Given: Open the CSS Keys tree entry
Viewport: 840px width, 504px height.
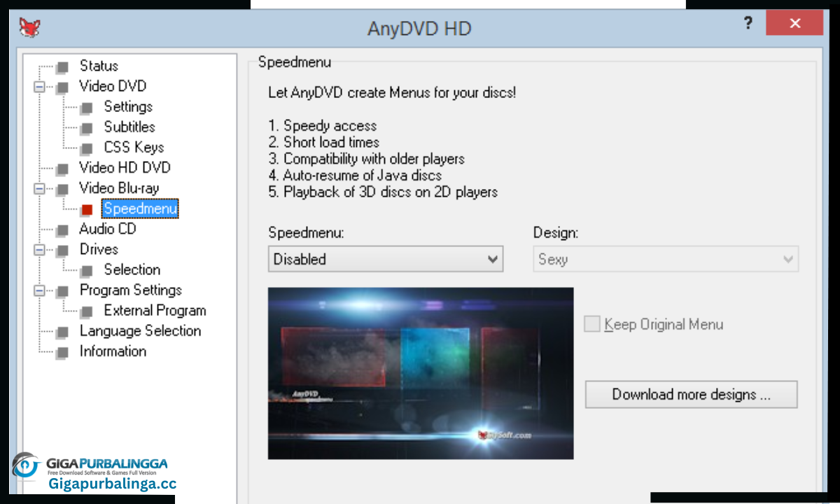Looking at the screenshot, I should point(134,147).
